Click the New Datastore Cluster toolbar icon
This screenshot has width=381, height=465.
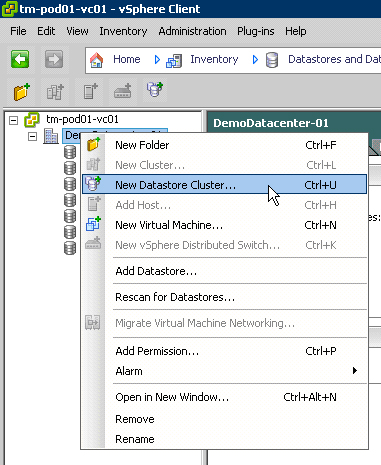(x=155, y=89)
